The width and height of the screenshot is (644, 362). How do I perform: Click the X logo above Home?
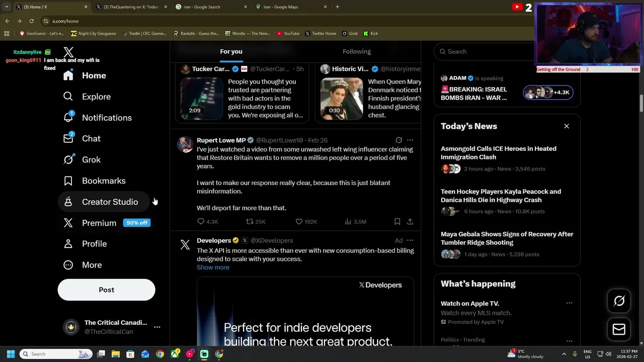pyautogui.click(x=69, y=52)
